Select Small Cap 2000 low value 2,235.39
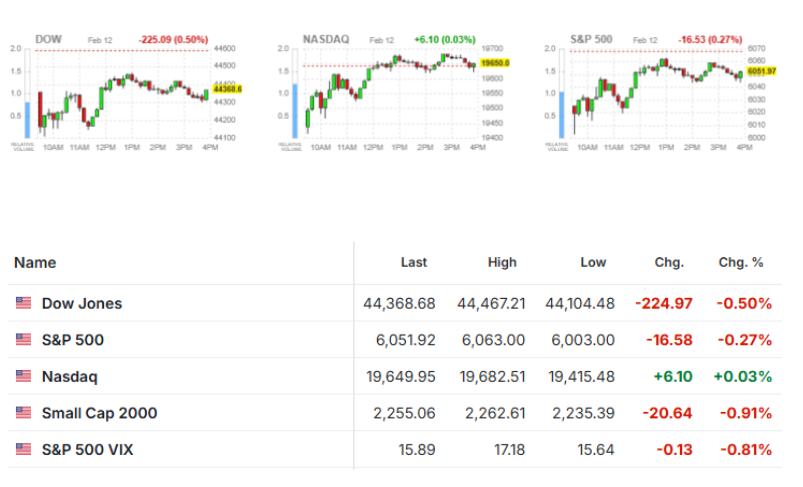This screenshot has height=487, width=803. pos(583,413)
